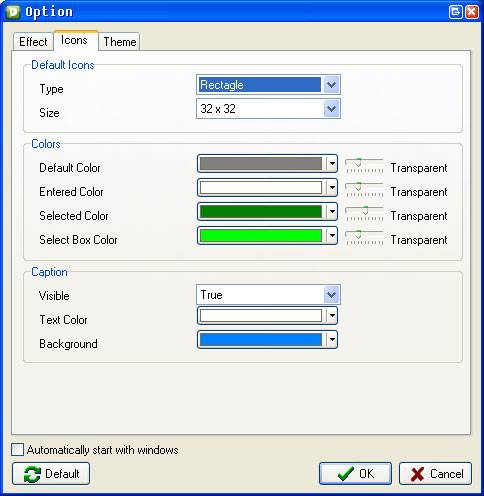484x496 pixels.
Task: Click the Selected Color transparency slider
Action: (x=364, y=213)
